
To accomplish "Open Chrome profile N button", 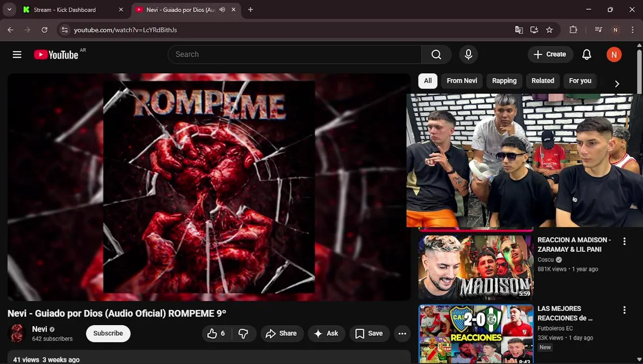I will pos(615,30).
